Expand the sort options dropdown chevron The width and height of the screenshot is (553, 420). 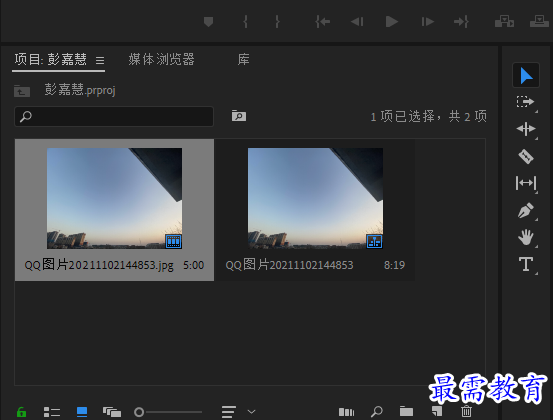251,412
